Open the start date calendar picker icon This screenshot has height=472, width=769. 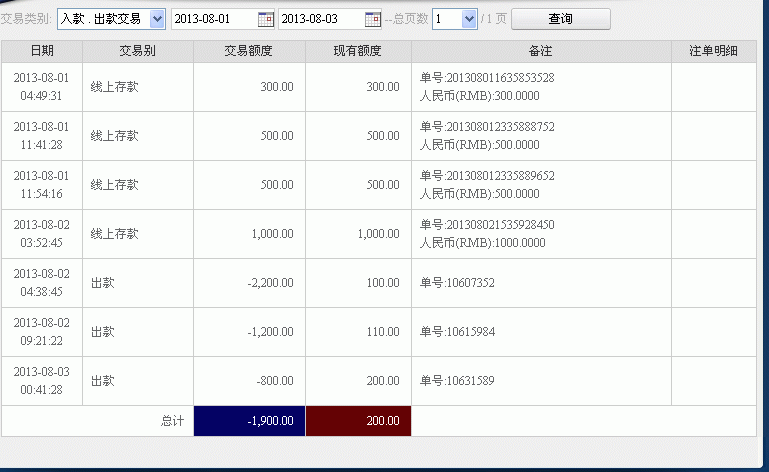click(265, 19)
